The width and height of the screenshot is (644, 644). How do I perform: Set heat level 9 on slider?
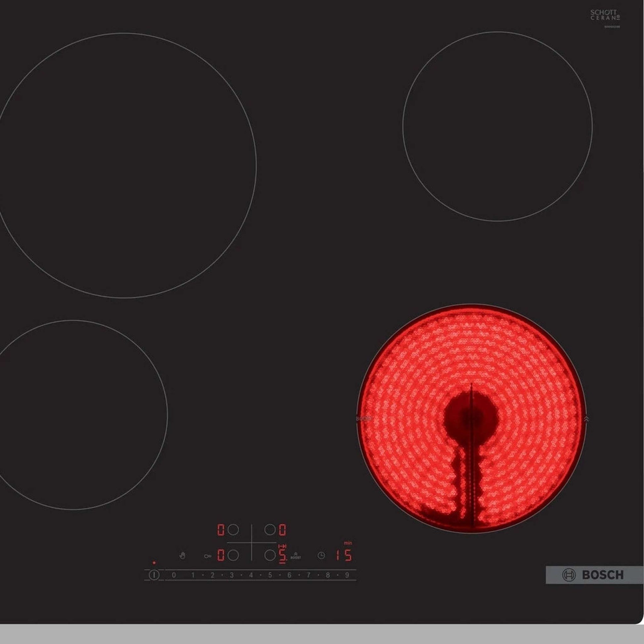coord(347,575)
